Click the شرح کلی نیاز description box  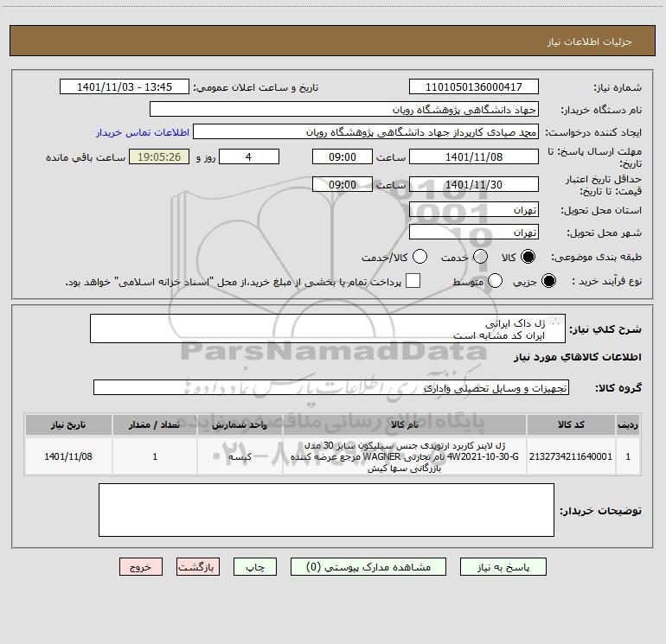coord(328,328)
